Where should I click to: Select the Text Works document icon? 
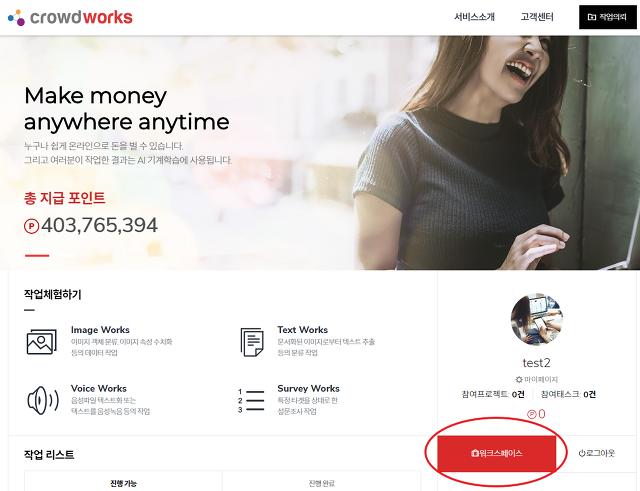coord(252,342)
